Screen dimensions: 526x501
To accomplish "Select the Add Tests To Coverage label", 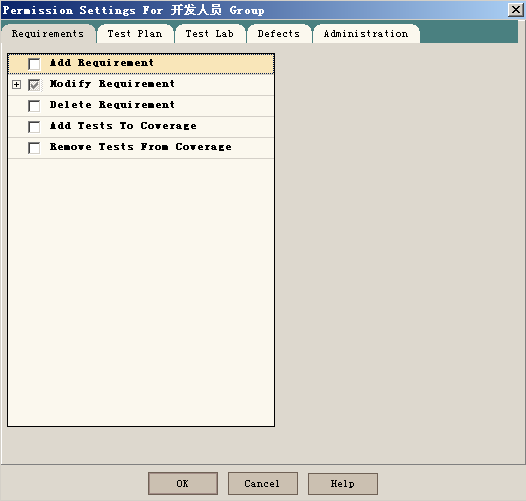I will coord(123,126).
